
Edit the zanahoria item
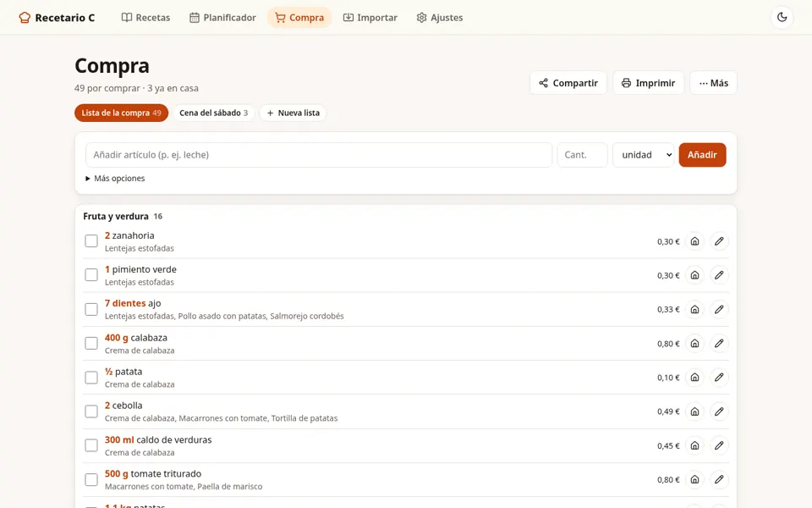click(x=719, y=241)
